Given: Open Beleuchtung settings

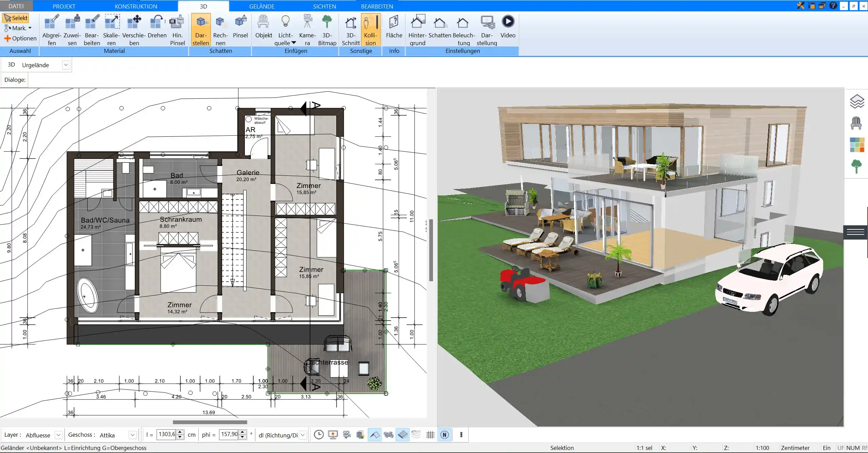Looking at the screenshot, I should (x=464, y=30).
